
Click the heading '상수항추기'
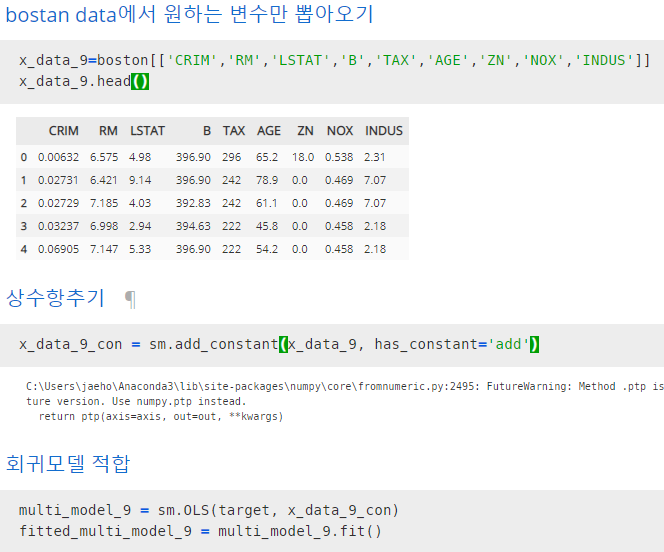[x=55, y=298]
